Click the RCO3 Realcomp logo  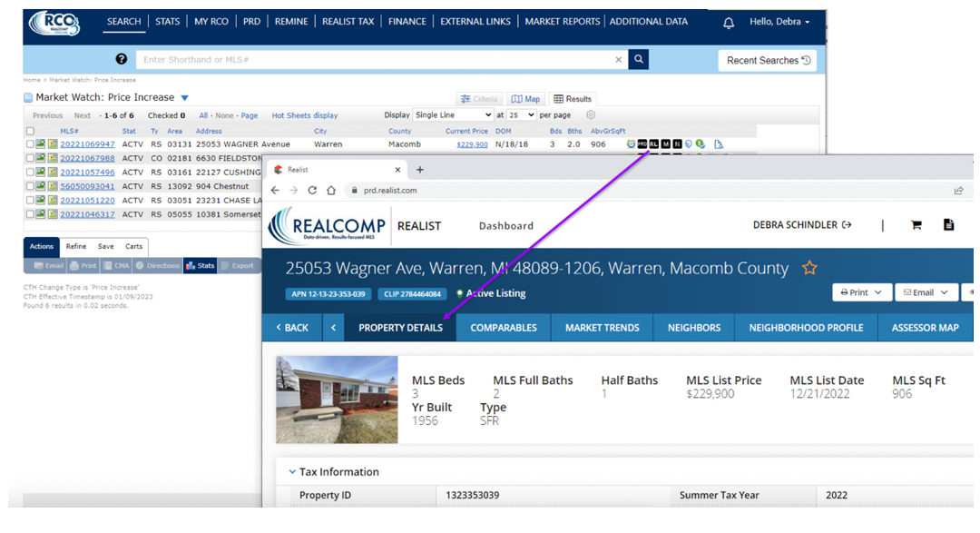pos(54,23)
